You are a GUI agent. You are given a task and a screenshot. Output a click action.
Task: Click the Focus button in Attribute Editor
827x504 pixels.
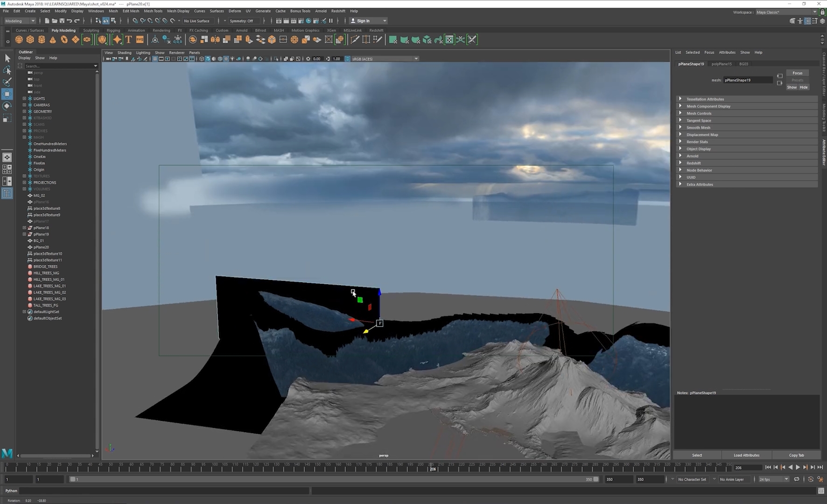(797, 73)
